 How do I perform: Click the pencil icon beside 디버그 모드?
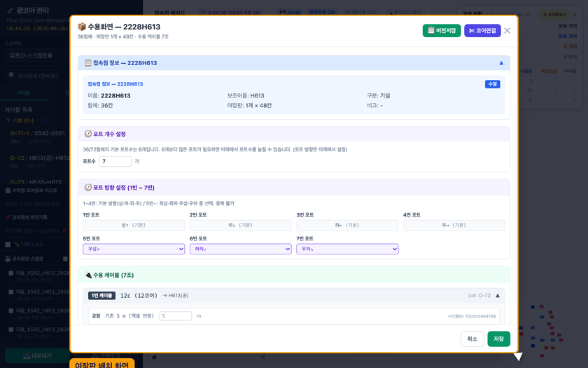tap(17, 245)
